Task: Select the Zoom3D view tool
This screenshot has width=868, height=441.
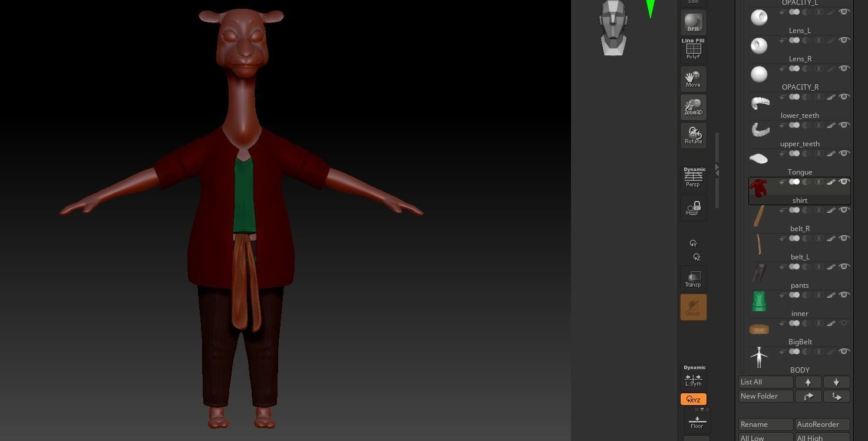Action: pos(693,107)
